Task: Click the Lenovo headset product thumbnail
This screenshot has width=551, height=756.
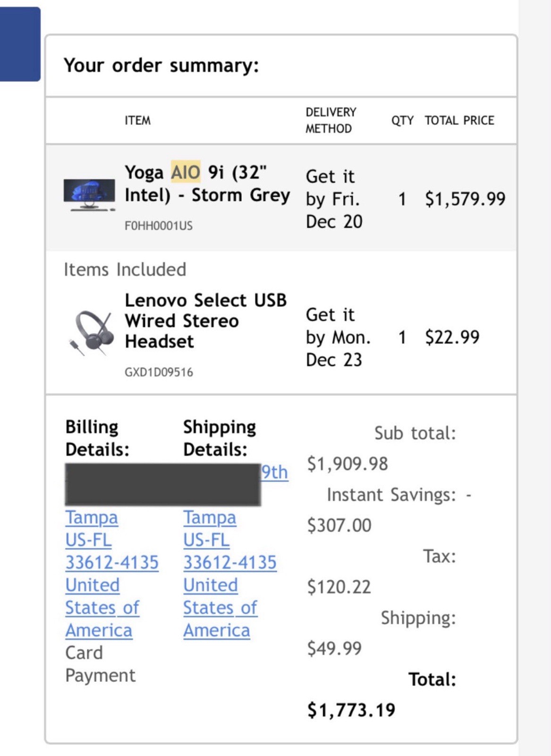Action: click(x=91, y=333)
